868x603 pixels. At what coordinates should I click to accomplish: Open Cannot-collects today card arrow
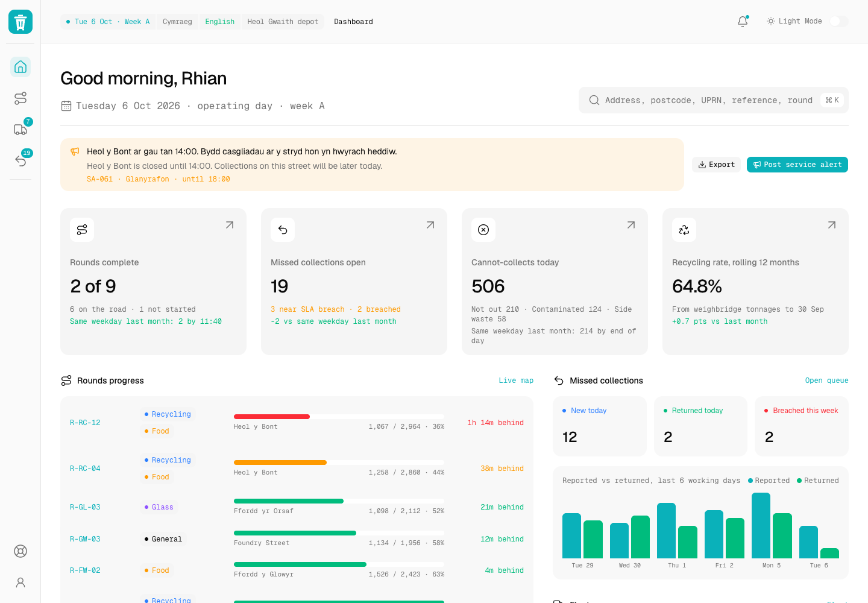point(631,225)
